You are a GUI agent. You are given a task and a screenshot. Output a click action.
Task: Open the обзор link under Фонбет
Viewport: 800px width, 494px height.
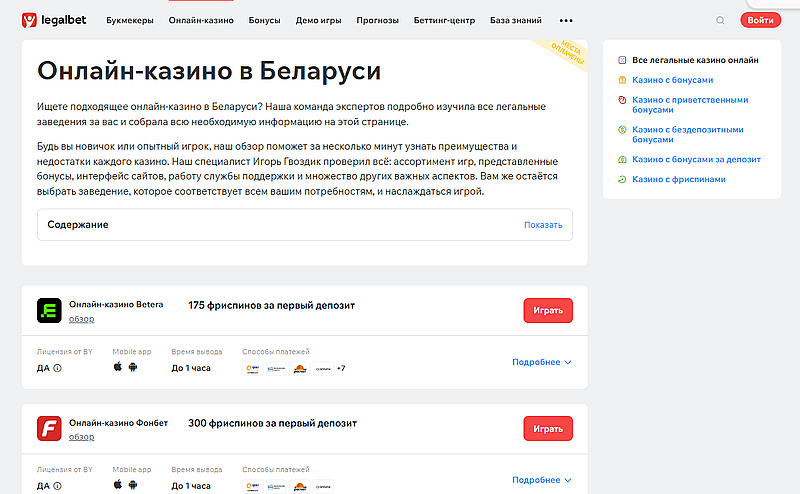(82, 437)
